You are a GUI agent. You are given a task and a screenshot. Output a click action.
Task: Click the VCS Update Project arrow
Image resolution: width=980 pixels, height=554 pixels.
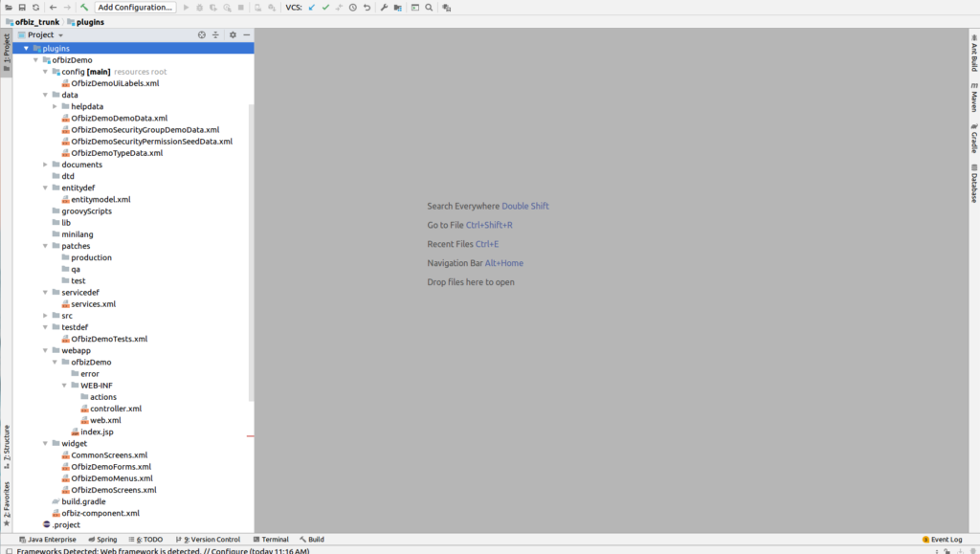[x=312, y=8]
